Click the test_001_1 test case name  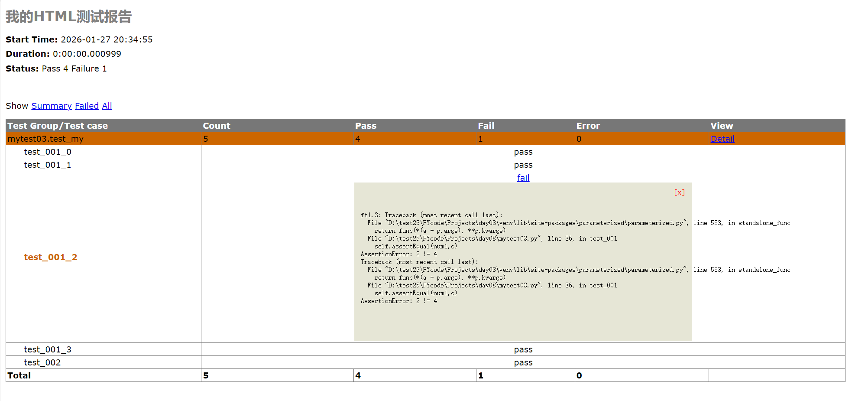(x=48, y=165)
